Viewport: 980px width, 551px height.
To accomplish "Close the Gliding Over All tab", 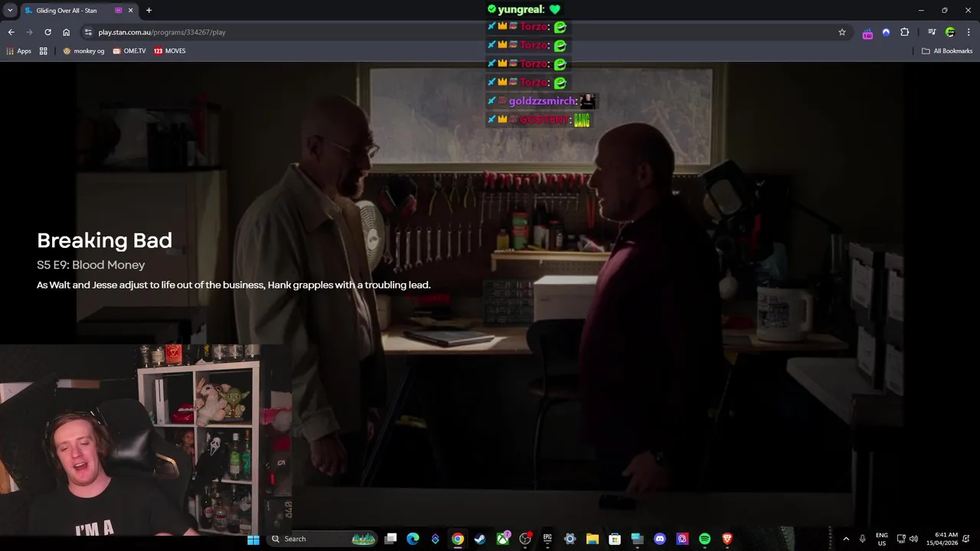I will tap(130, 11).
